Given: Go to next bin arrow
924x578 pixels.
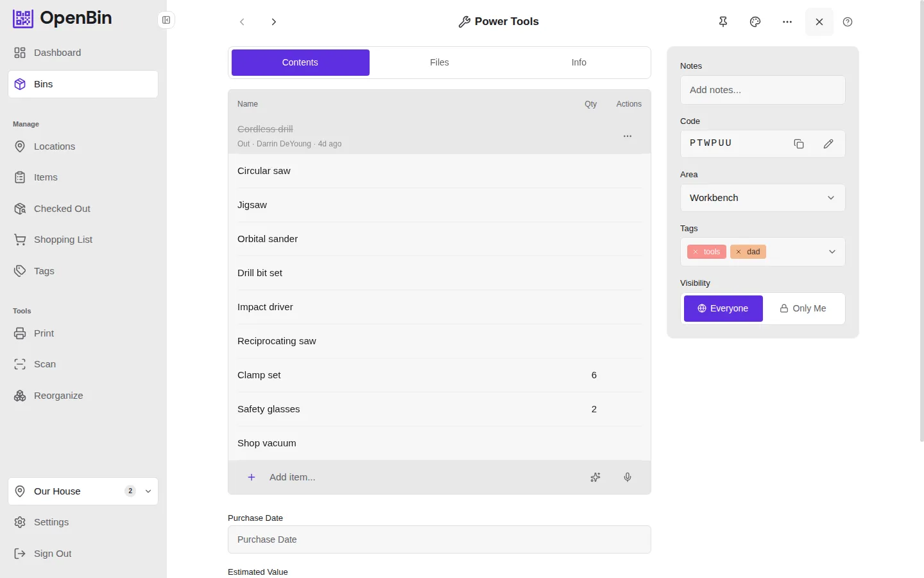Looking at the screenshot, I should [x=274, y=22].
